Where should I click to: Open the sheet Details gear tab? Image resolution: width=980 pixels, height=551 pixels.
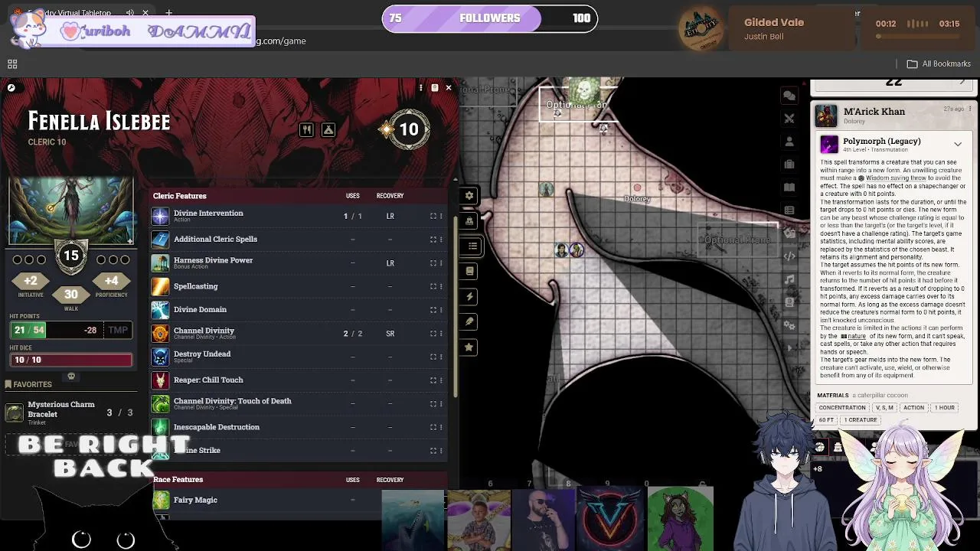(469, 195)
